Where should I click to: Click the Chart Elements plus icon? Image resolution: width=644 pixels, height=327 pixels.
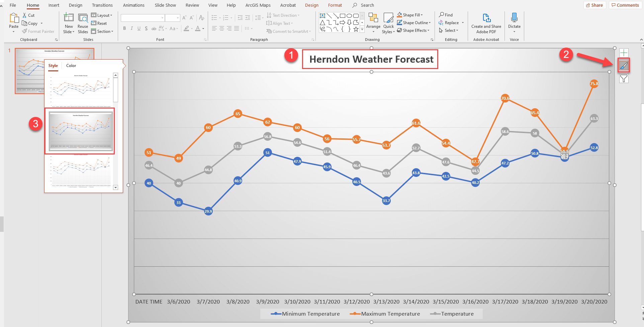tap(624, 53)
